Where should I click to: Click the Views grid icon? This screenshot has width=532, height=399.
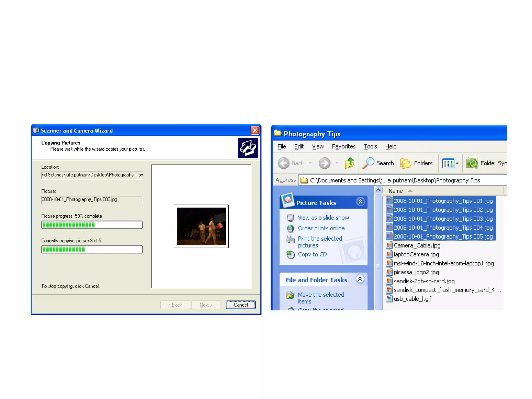point(448,163)
